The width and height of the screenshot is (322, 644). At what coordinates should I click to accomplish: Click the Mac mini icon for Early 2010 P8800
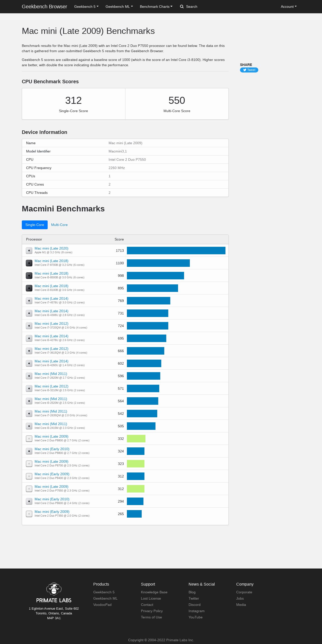(x=29, y=451)
